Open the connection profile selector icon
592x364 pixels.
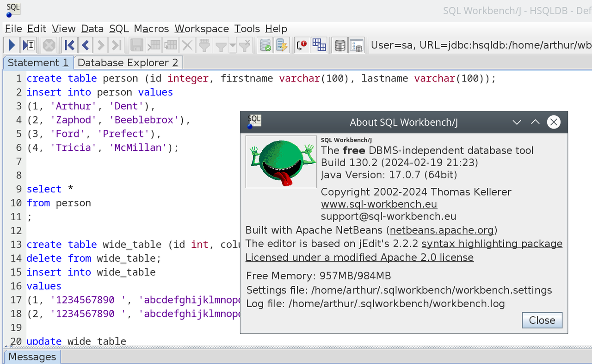click(339, 45)
